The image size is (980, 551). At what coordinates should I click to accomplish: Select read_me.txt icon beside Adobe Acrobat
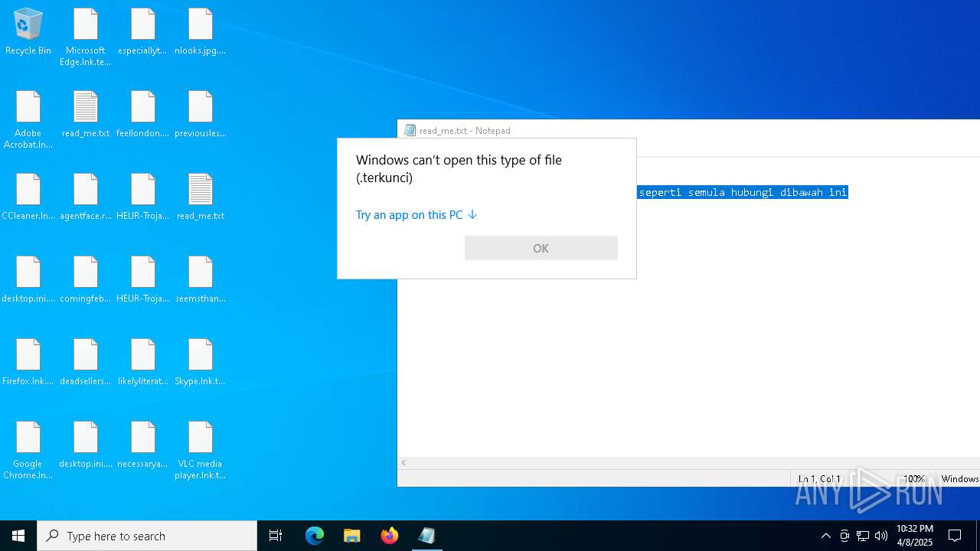(x=86, y=115)
